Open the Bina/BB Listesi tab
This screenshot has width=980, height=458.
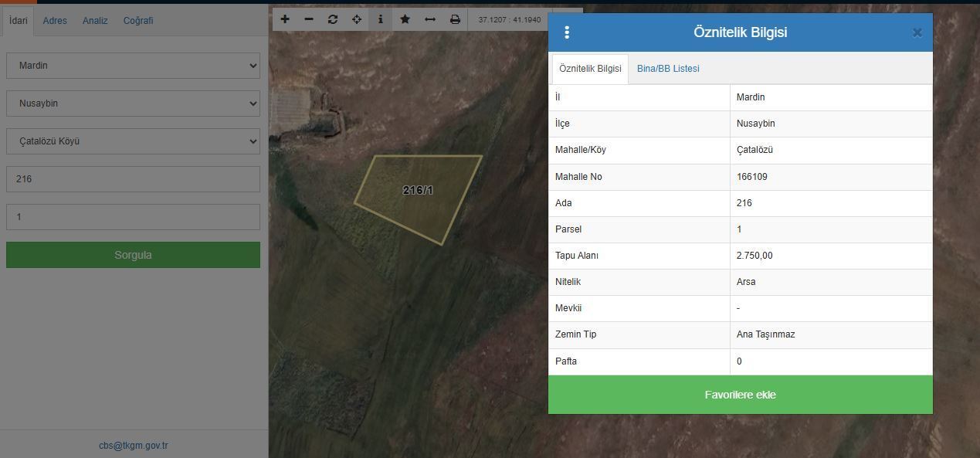tap(668, 69)
